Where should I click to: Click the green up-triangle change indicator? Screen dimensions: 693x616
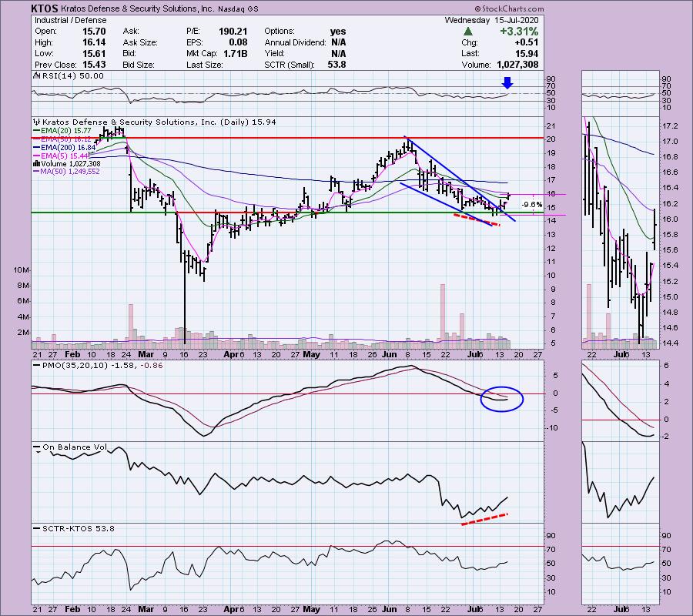tap(468, 32)
